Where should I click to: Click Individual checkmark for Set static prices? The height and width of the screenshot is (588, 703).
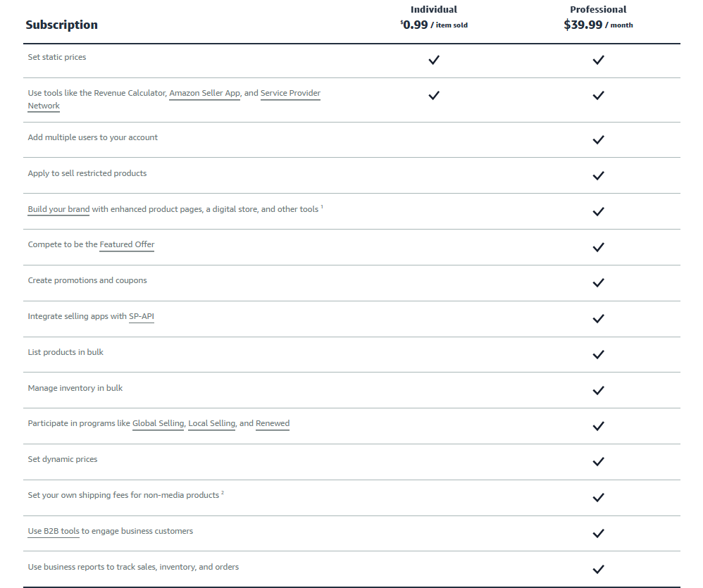tap(434, 60)
